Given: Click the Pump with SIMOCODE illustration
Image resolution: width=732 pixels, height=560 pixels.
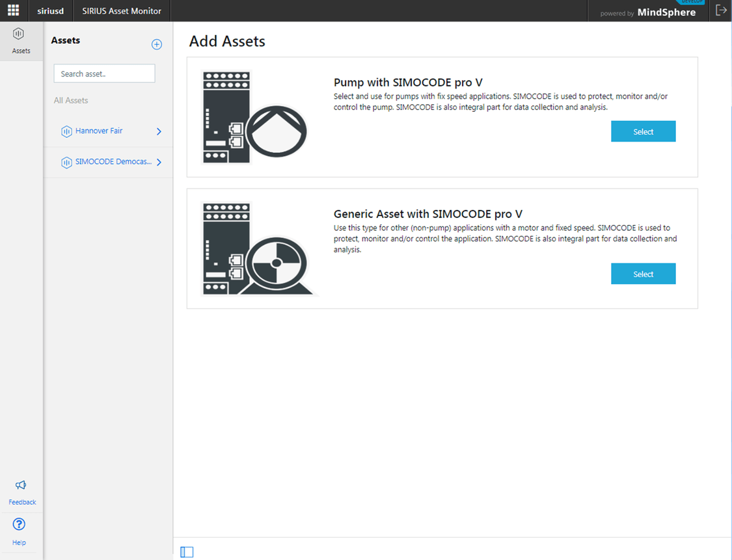Looking at the screenshot, I should tap(255, 117).
